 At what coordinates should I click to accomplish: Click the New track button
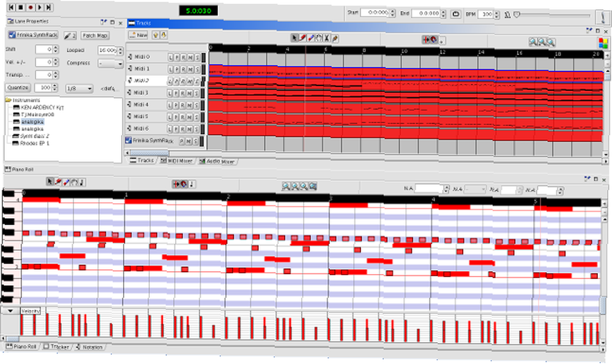[x=138, y=35]
